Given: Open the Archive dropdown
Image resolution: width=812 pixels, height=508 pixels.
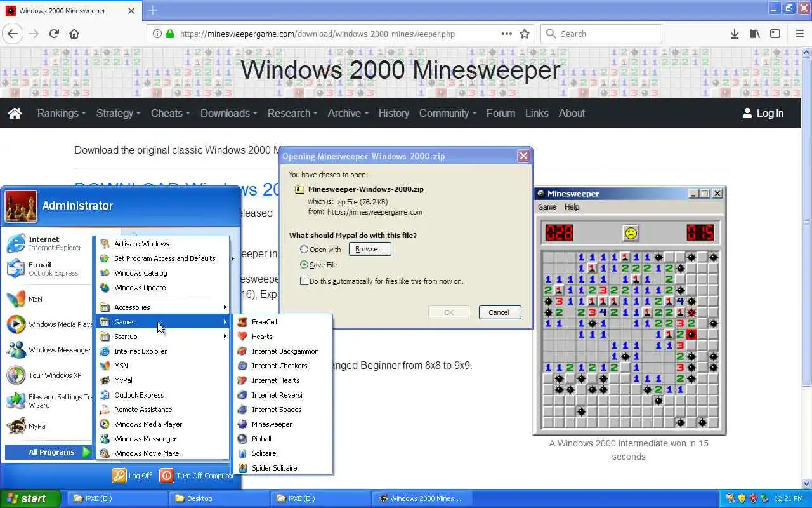Looking at the screenshot, I should coord(348,113).
